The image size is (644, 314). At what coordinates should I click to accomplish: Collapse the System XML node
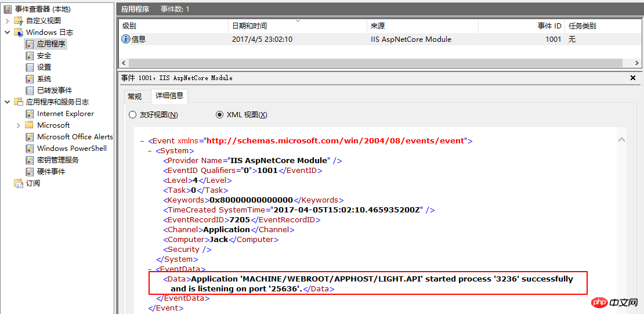150,151
